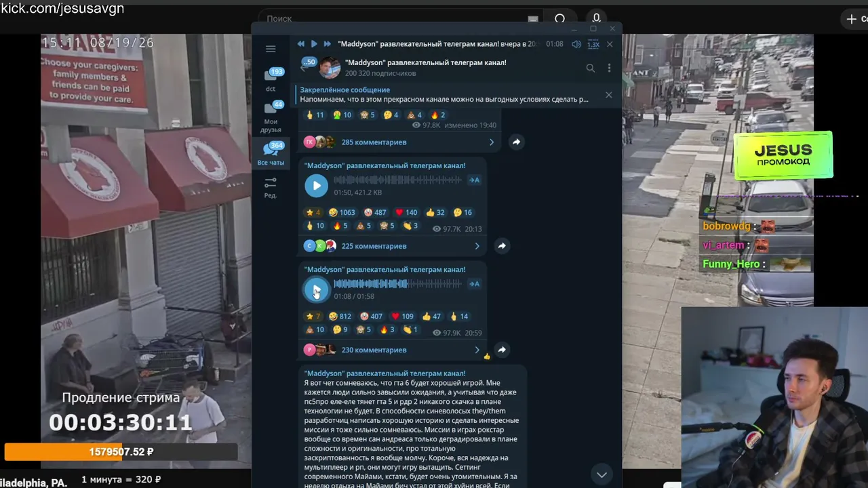Click the GTA 6 text post from Maddyson
This screenshot has height=488, width=868.
[412, 427]
